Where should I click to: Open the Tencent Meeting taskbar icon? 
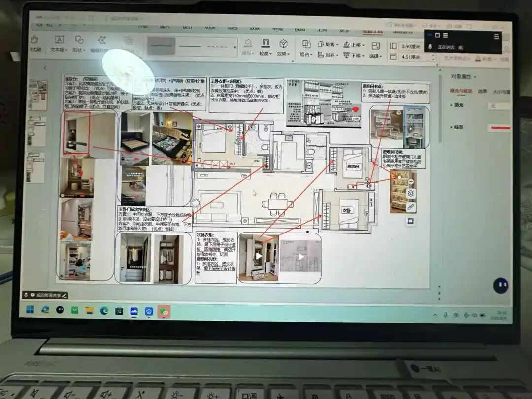coord(134,311)
